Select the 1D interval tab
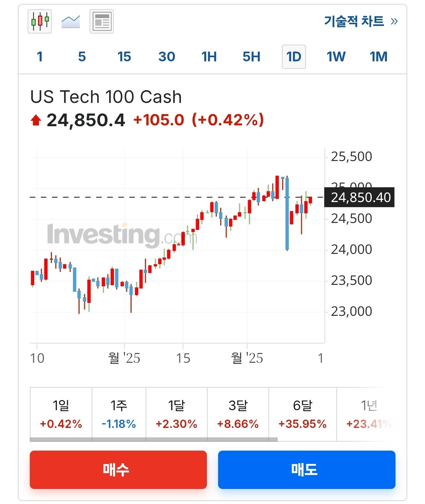This screenshot has height=504, width=425. [294, 57]
